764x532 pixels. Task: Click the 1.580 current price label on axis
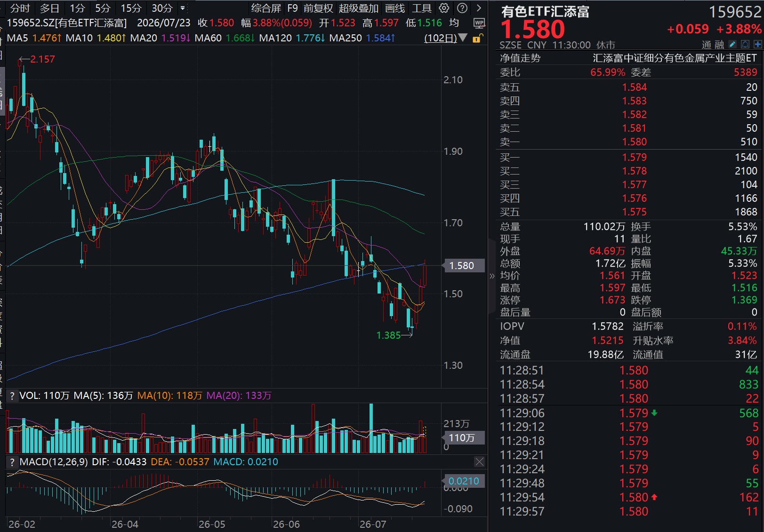click(x=462, y=266)
